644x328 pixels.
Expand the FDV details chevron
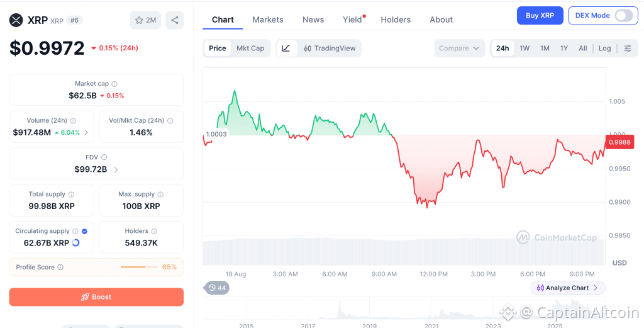pos(116,169)
